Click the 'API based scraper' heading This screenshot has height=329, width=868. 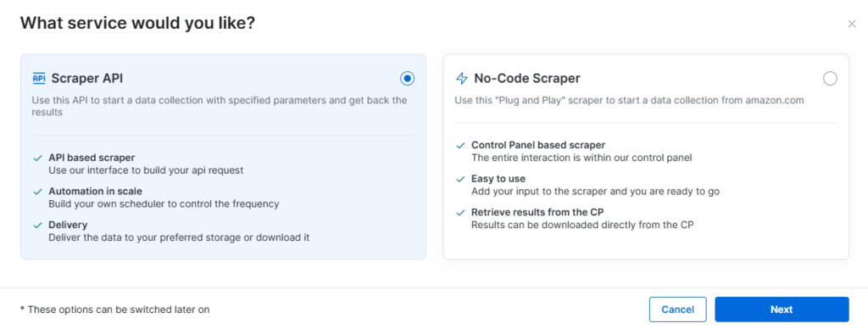(92, 158)
